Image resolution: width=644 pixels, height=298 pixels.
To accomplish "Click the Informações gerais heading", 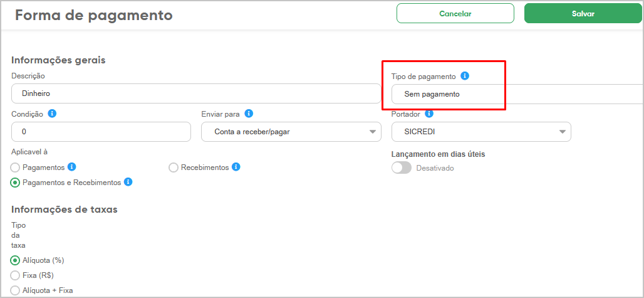I will [x=58, y=60].
